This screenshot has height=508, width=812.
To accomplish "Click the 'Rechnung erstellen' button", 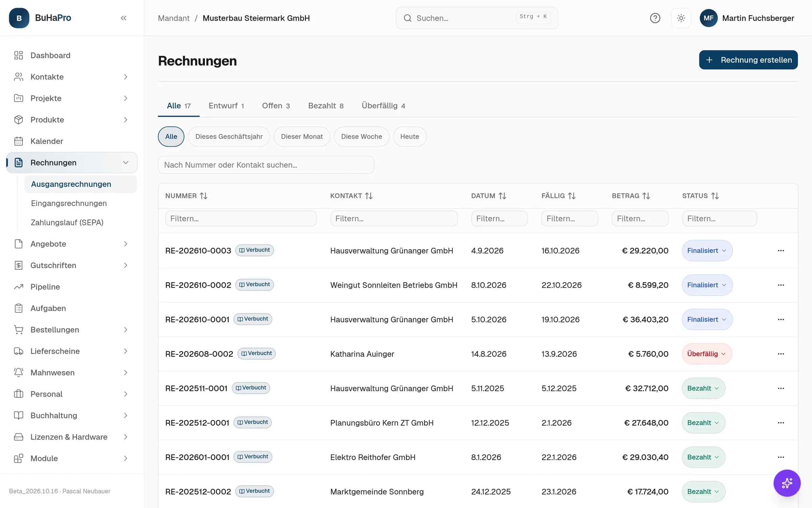I will [748, 60].
